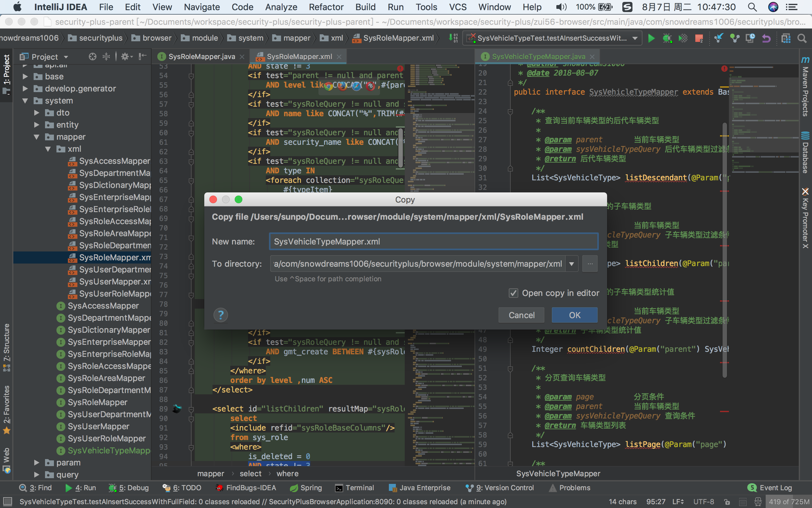Revert changes with the undo arrow icon
This screenshot has width=812, height=508.
pos(766,38)
